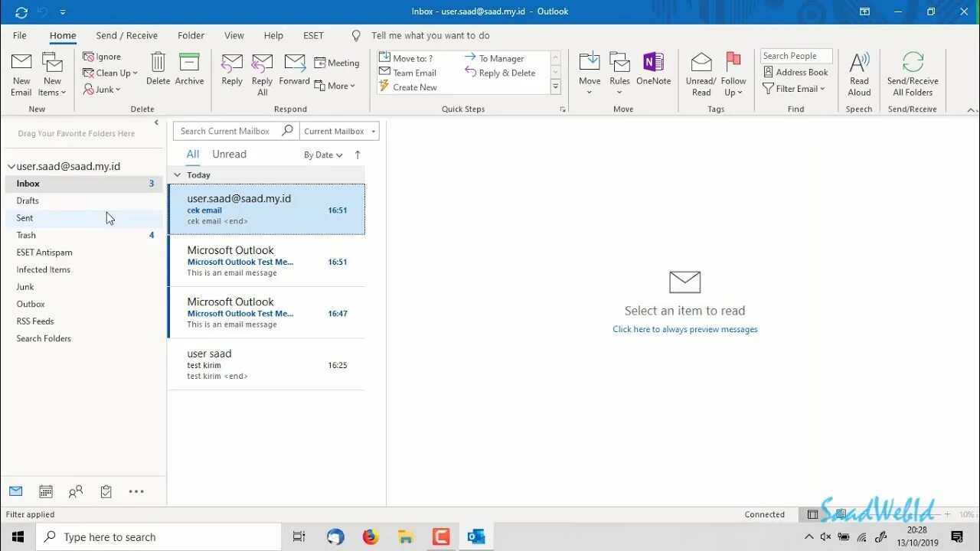The image size is (980, 551).
Task: Open the Clean Up dropdown
Action: click(110, 73)
